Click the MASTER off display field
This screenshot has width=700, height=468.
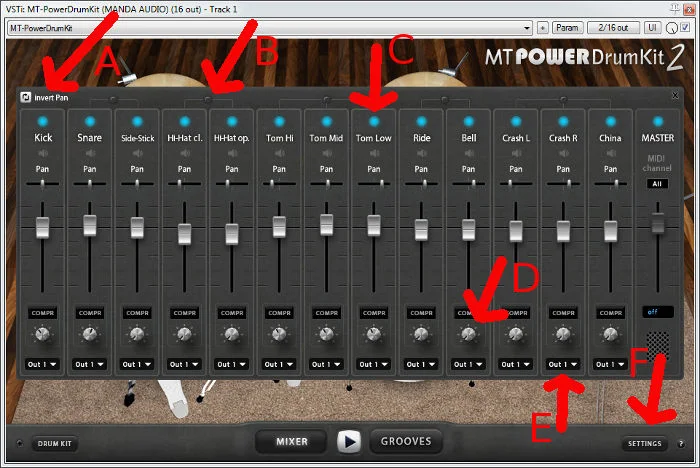(x=658, y=312)
